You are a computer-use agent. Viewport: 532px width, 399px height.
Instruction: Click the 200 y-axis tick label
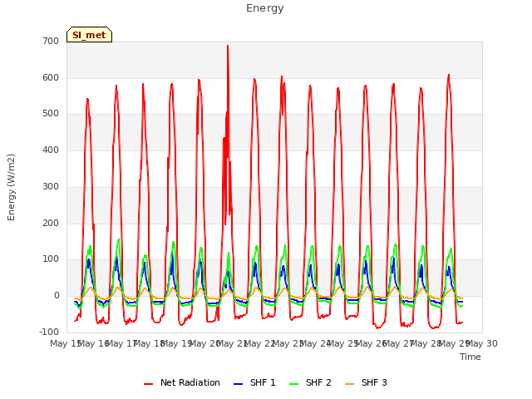[51, 224]
